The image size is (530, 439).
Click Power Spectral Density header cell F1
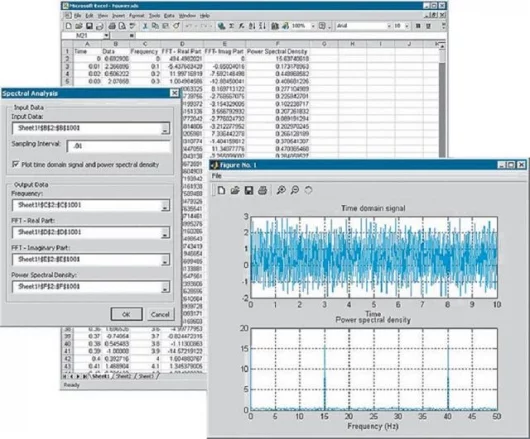[277, 51]
